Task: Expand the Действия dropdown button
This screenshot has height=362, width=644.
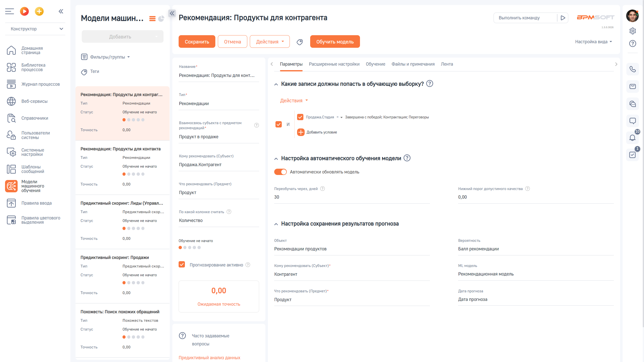Action: [x=269, y=42]
